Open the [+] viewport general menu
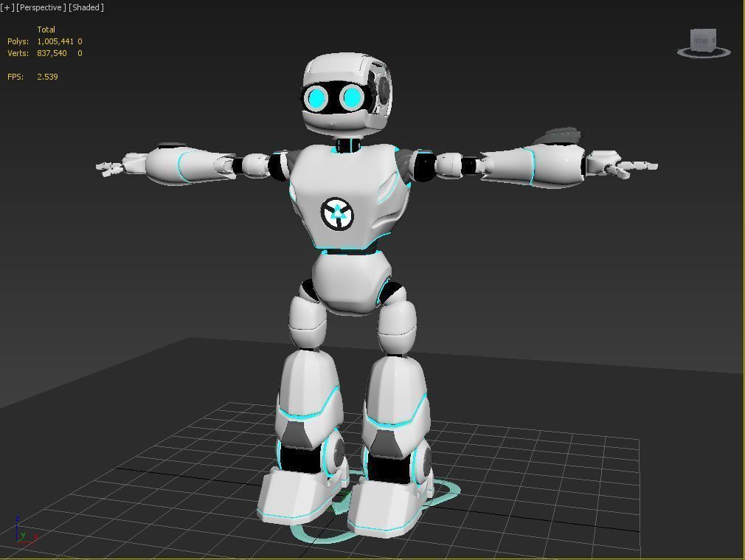The height and width of the screenshot is (560, 745). [7, 7]
